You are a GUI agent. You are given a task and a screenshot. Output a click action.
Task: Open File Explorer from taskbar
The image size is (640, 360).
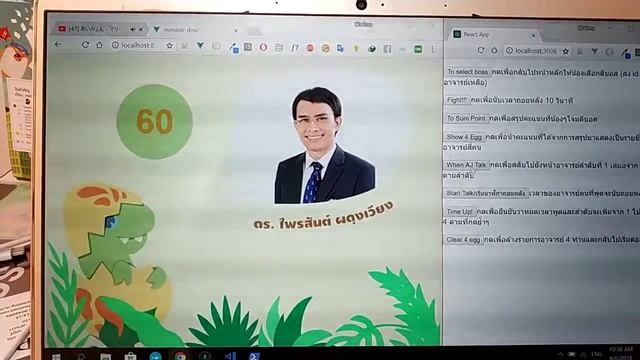pyautogui.click(x=106, y=358)
